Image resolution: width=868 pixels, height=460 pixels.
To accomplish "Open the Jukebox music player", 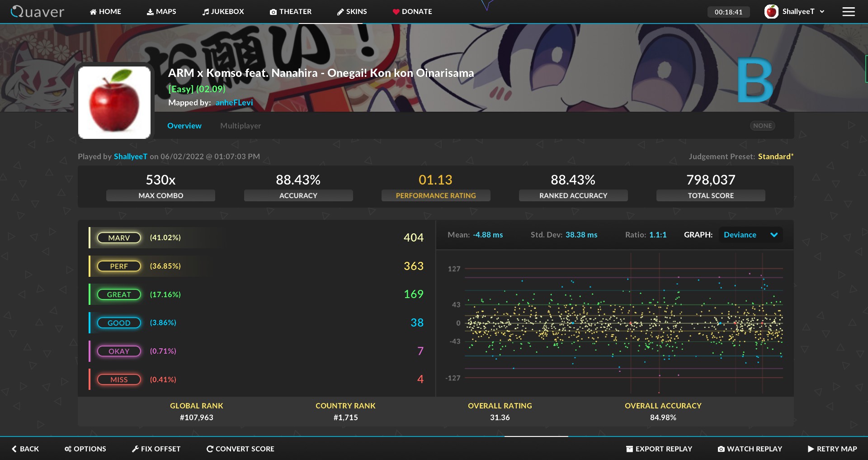I will [x=223, y=12].
